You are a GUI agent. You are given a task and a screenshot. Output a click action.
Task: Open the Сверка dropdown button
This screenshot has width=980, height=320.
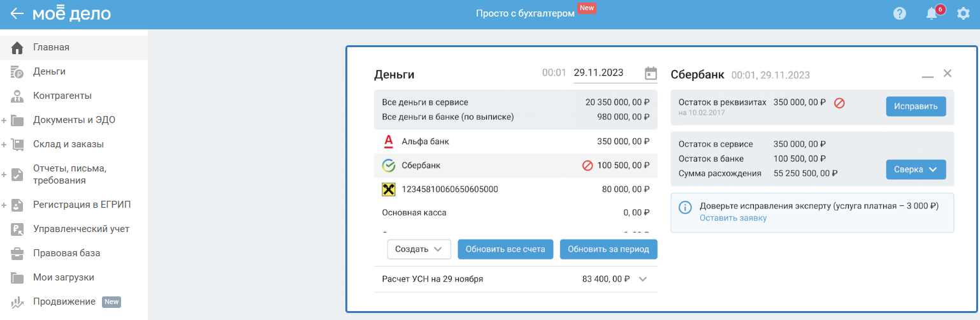coord(916,170)
